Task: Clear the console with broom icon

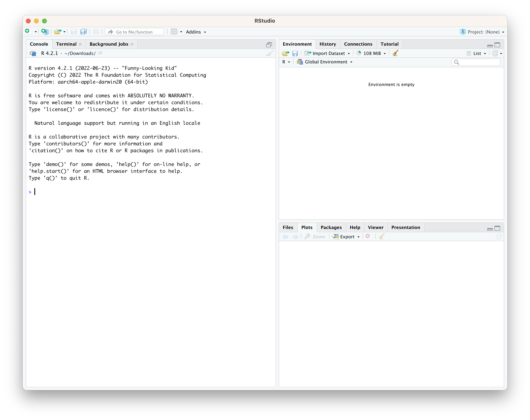Action: point(270,53)
